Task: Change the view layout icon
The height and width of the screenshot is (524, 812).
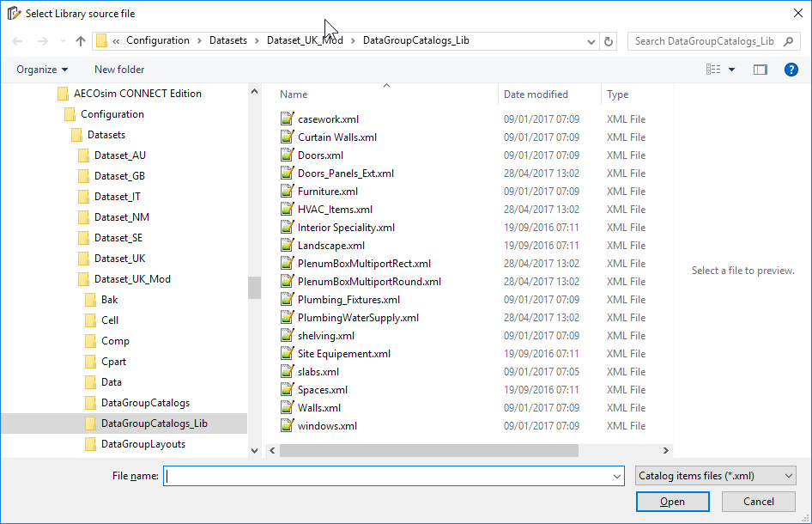Action: coord(713,70)
